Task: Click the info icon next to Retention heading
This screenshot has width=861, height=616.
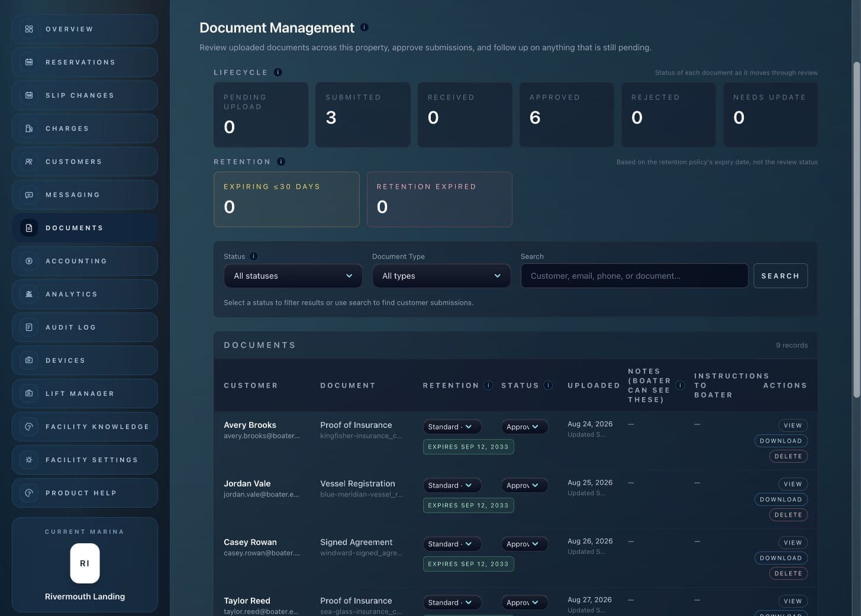Action: pyautogui.click(x=281, y=162)
